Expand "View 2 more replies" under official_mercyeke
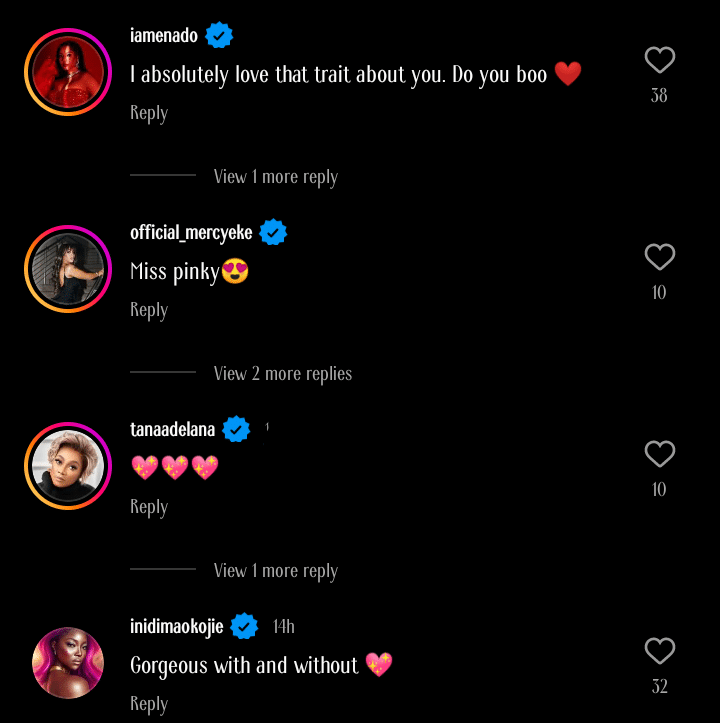This screenshot has width=720, height=723. (282, 374)
